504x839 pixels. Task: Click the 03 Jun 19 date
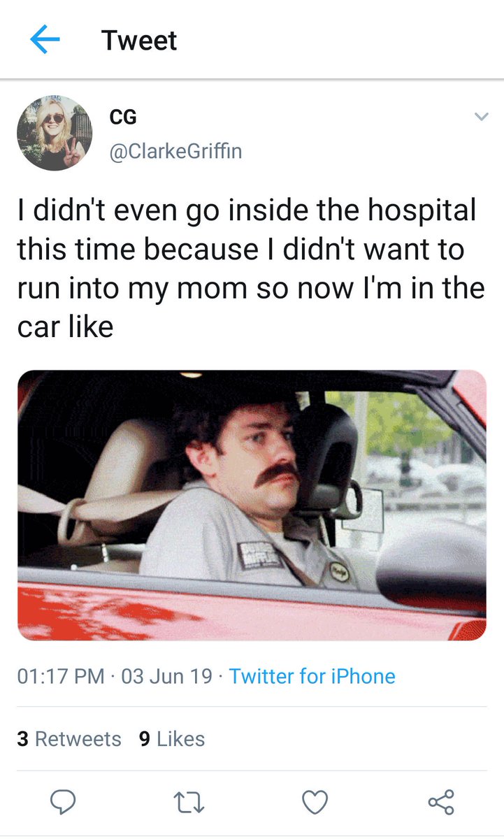point(166,676)
